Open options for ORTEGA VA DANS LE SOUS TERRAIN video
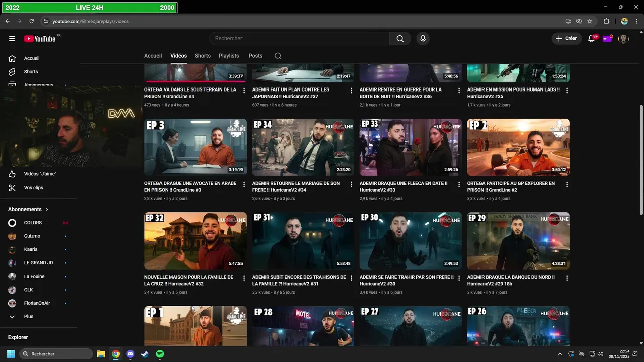Viewport: 644px width, 362px height. [x=244, y=90]
